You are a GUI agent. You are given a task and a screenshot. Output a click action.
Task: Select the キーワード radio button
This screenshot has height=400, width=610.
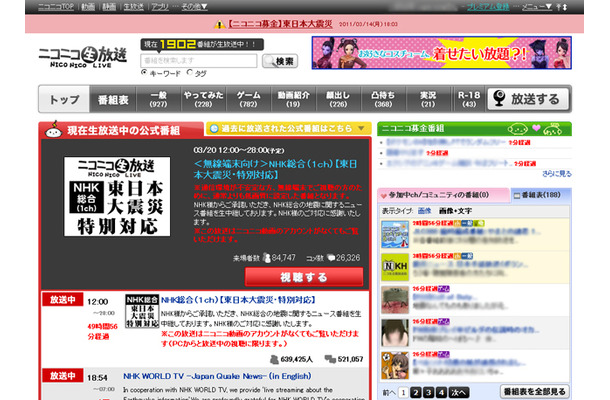144,72
